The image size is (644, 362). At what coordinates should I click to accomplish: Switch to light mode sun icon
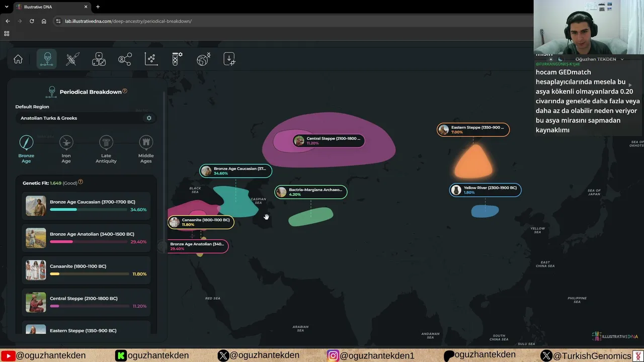tap(551, 59)
